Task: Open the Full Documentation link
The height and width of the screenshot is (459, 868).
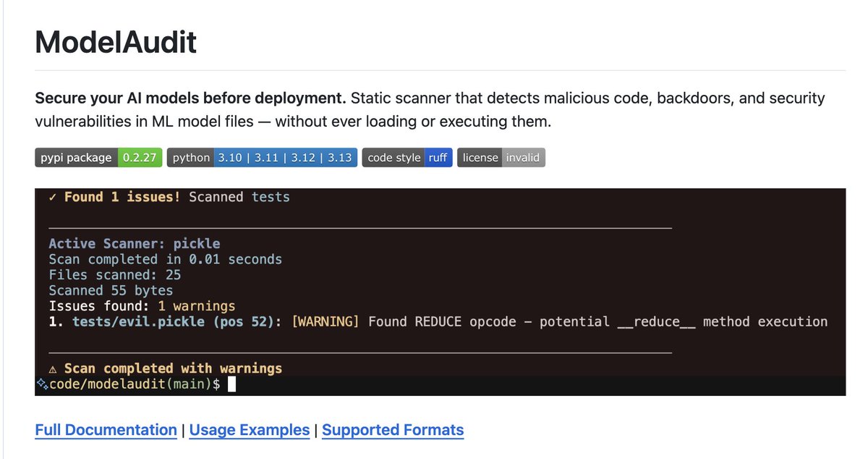Action: 106,430
